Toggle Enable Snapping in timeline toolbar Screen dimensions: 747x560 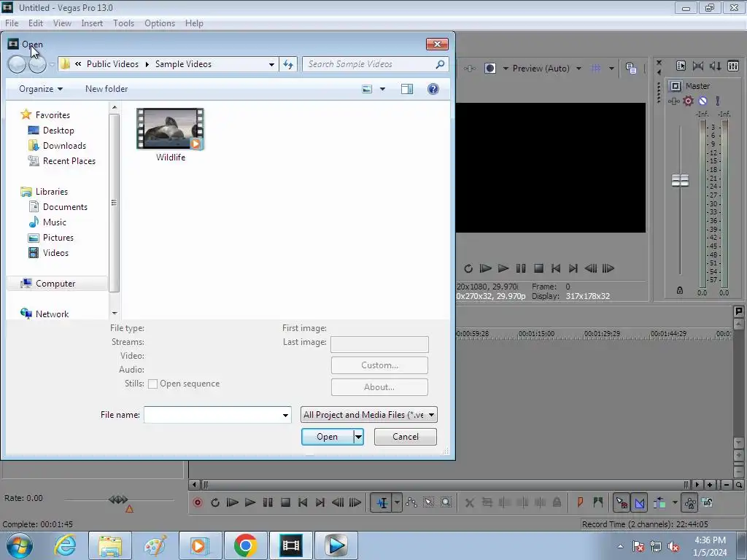point(622,502)
